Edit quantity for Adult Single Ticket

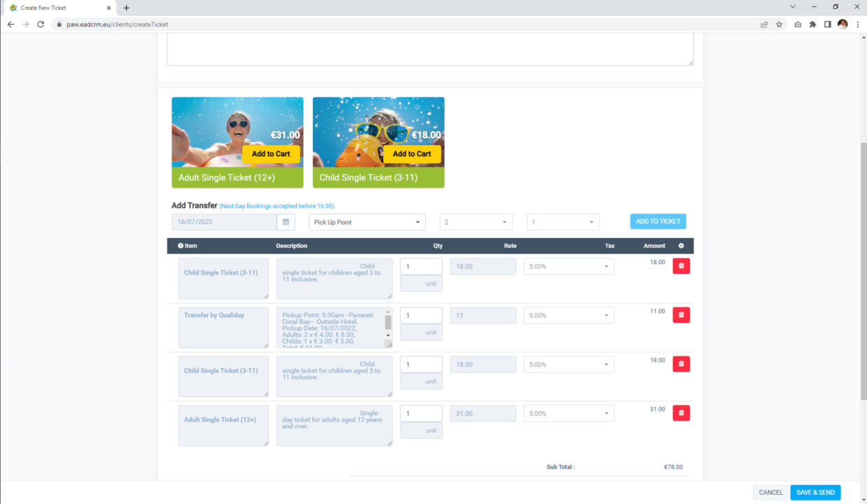point(421,413)
